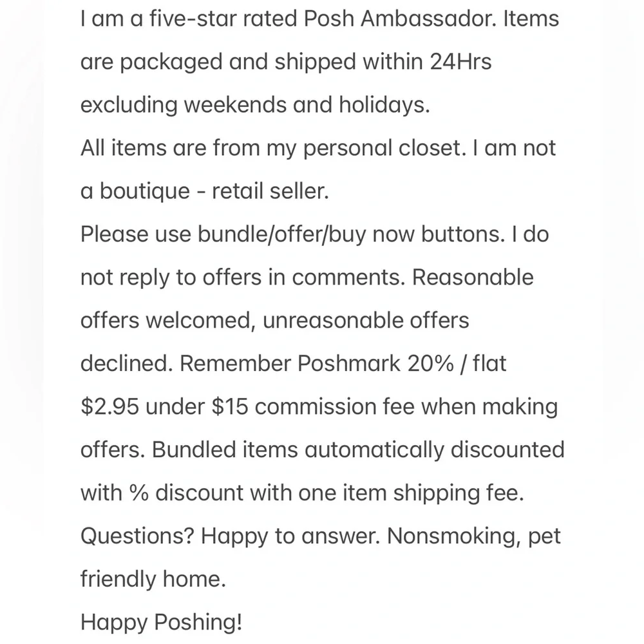This screenshot has height=644, width=644.
Task: Click the word "declined."
Action: pos(126,364)
